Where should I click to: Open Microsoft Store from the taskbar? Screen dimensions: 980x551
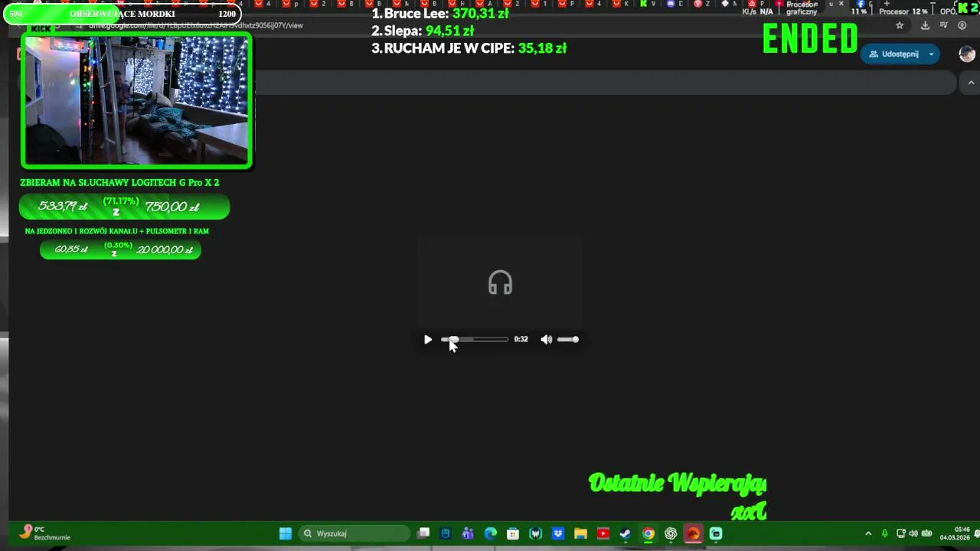[513, 533]
